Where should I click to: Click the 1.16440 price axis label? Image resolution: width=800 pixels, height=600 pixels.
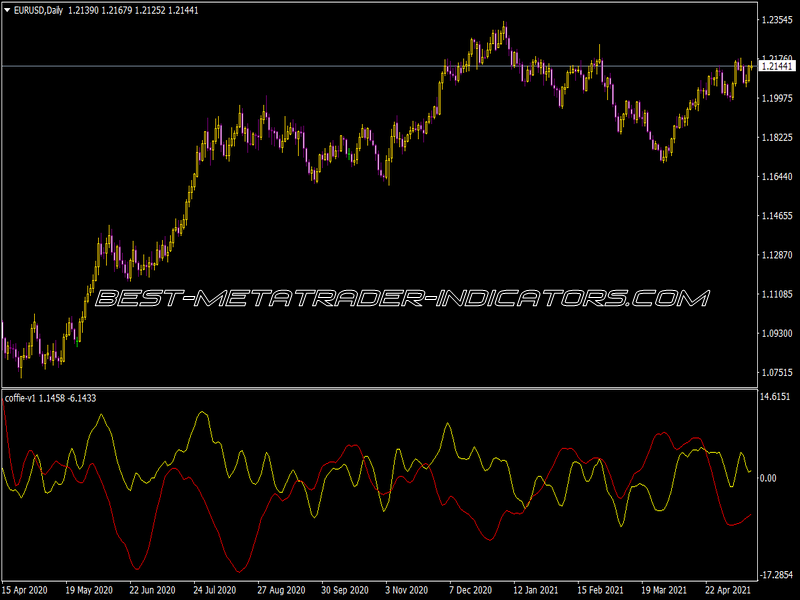point(777,177)
